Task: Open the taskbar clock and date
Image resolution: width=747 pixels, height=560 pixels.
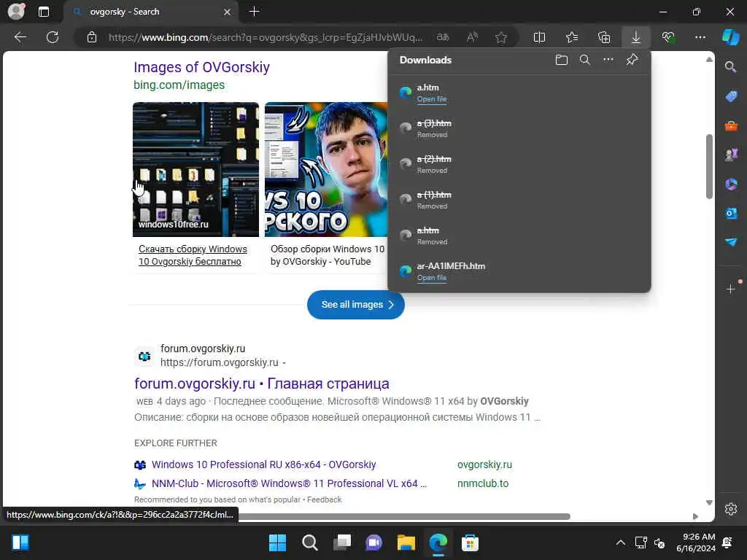Action: 695,542
